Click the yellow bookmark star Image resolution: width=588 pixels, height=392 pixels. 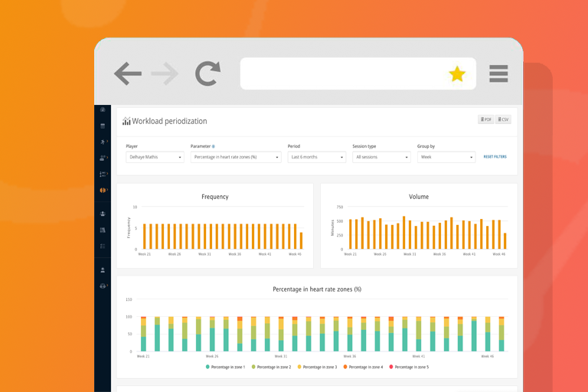pyautogui.click(x=457, y=74)
